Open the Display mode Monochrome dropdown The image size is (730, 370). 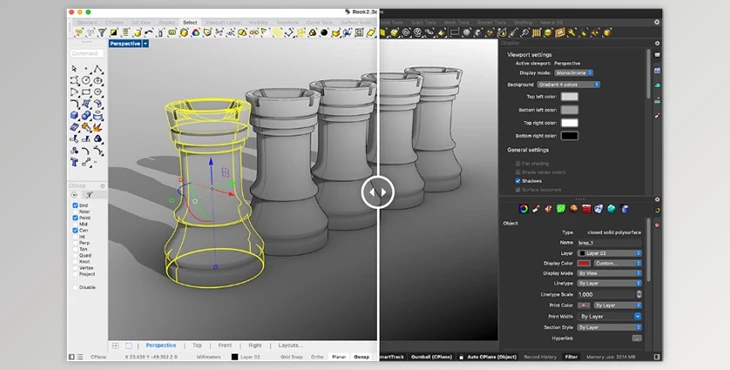coord(574,73)
